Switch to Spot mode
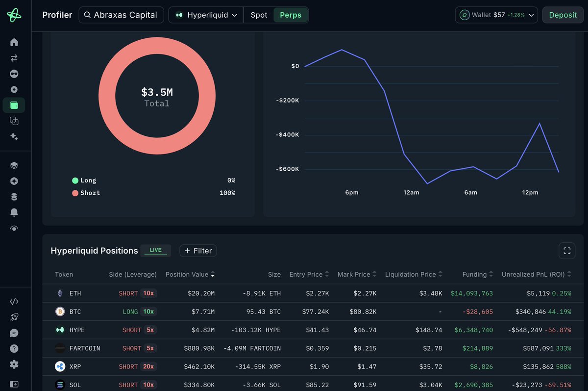 coord(259,15)
